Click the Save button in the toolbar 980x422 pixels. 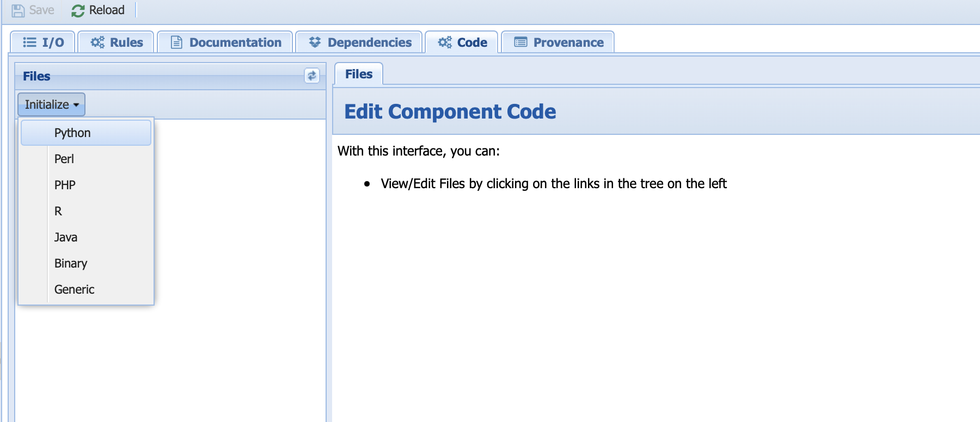33,10
